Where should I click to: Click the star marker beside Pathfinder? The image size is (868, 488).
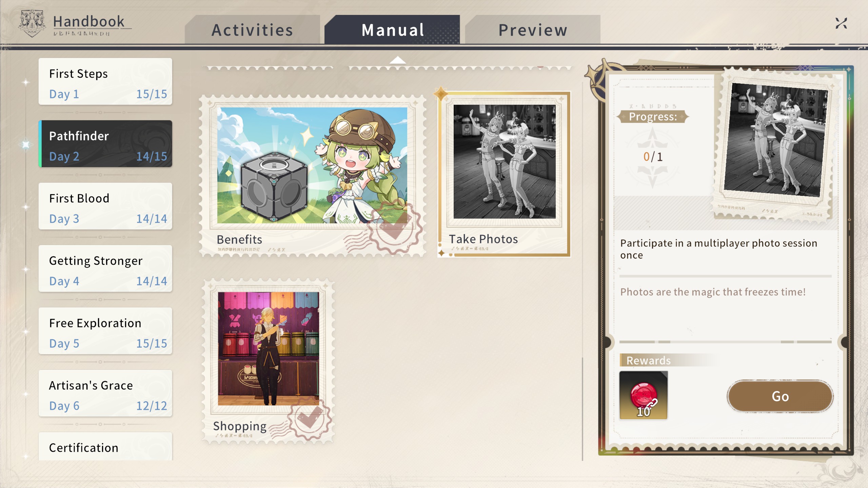26,145
